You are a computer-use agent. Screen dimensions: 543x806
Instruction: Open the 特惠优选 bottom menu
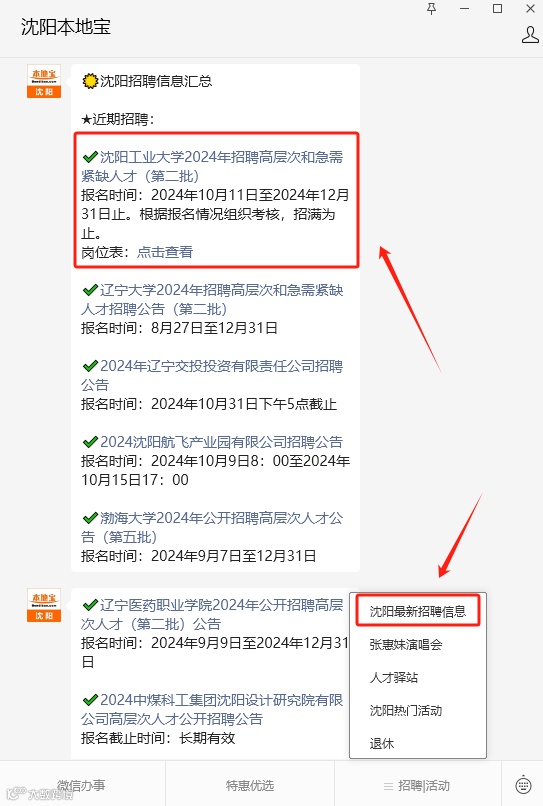(x=250, y=785)
